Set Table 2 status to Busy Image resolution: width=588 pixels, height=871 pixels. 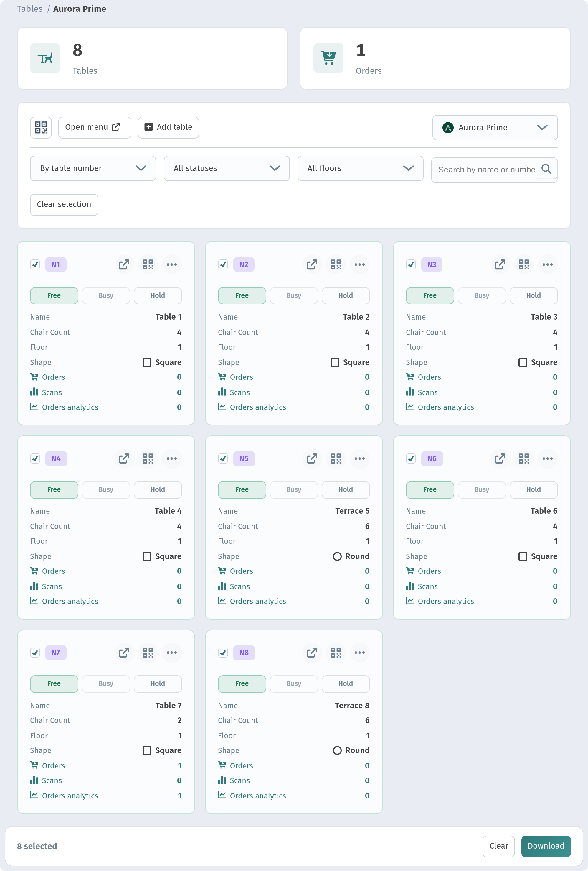(294, 296)
